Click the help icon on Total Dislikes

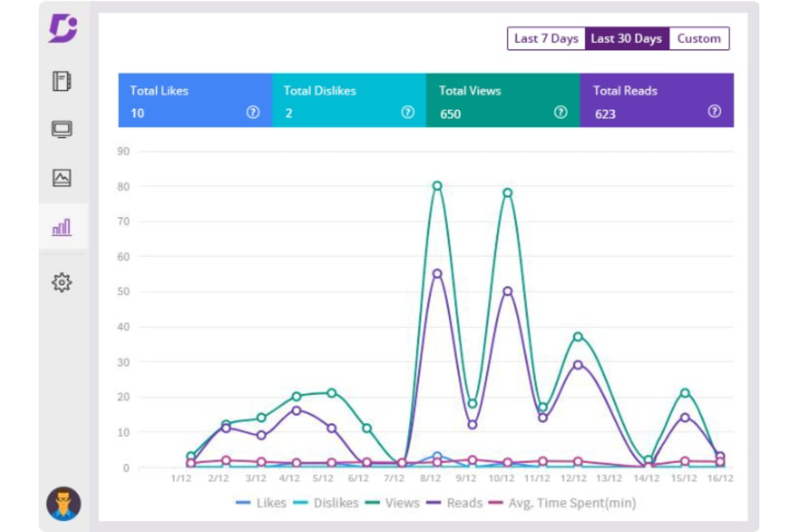(408, 112)
